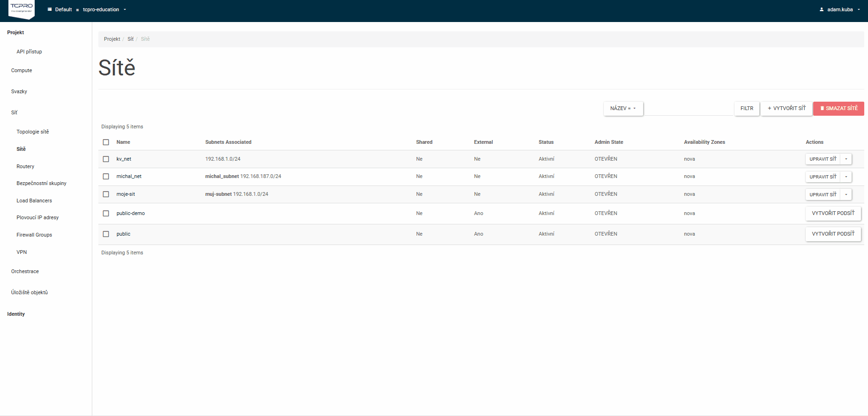This screenshot has width=868, height=416.
Task: Open the NÁZEV filter dropdown
Action: [623, 108]
